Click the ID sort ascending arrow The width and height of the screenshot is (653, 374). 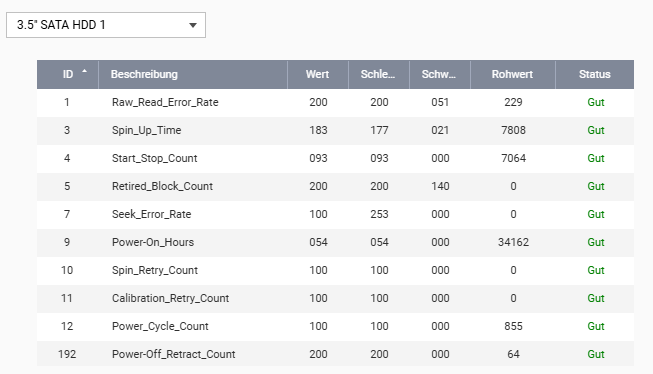click(85, 71)
